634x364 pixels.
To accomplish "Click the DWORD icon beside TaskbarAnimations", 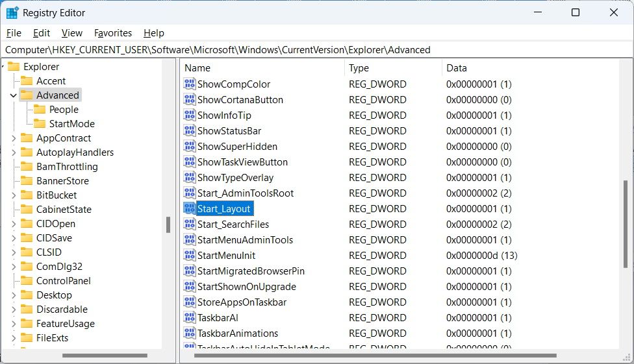I will pos(189,333).
